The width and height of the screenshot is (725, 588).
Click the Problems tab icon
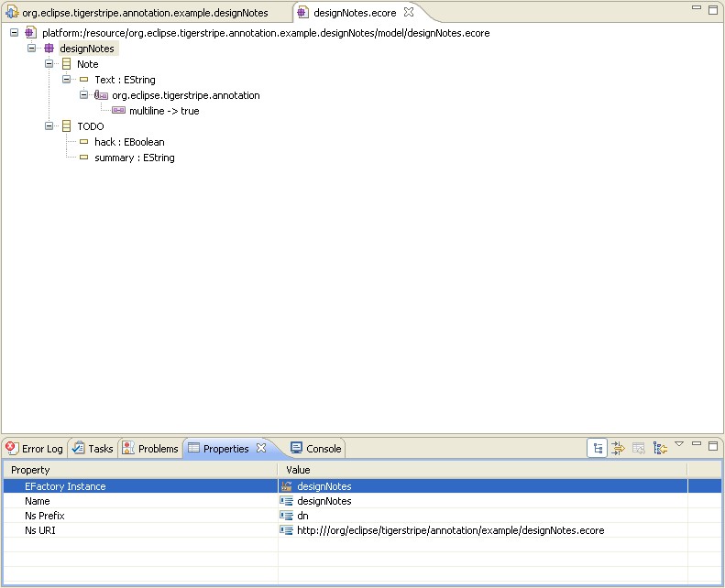pos(128,448)
